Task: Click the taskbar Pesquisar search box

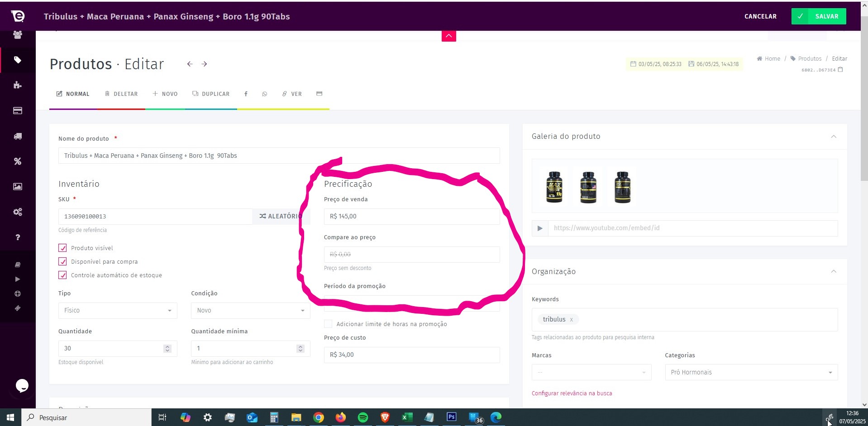Action: pyautogui.click(x=86, y=417)
